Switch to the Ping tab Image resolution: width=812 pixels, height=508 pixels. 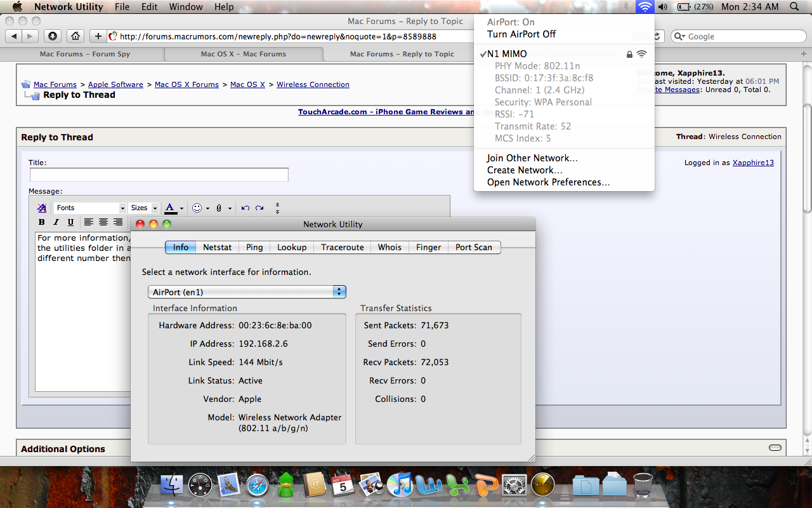point(254,247)
